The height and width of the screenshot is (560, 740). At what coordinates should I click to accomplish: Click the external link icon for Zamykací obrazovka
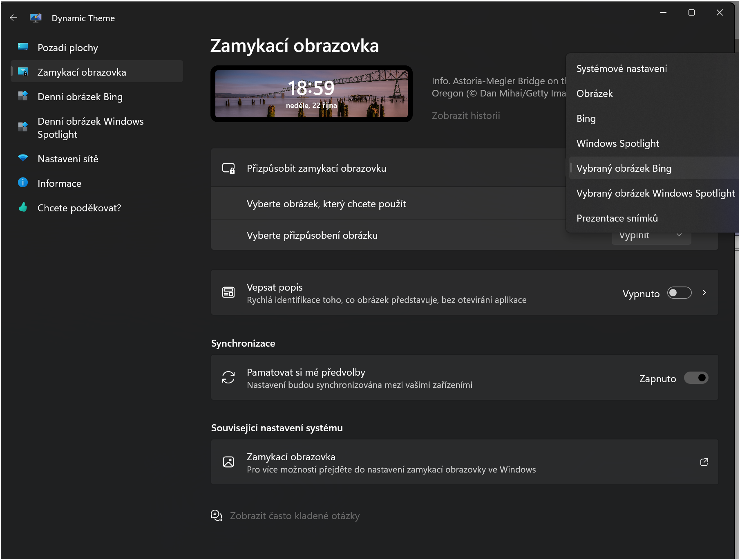(x=704, y=462)
